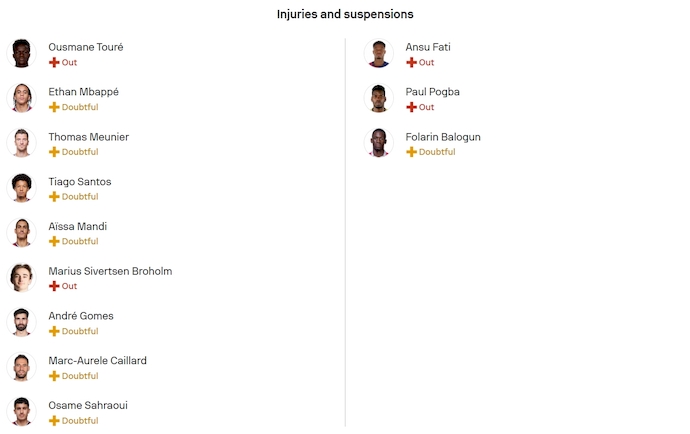
Task: Click the Marc-Aurele Caillard name
Action: 98,360
